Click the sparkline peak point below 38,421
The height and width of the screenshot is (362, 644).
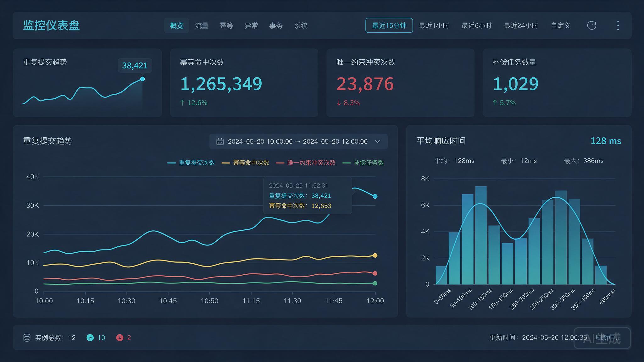[x=142, y=79]
